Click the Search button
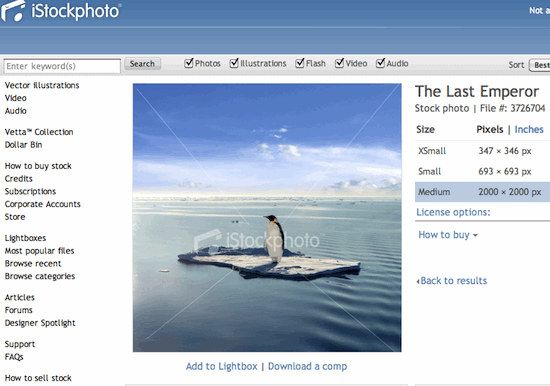The height and width of the screenshot is (386, 550). [142, 64]
